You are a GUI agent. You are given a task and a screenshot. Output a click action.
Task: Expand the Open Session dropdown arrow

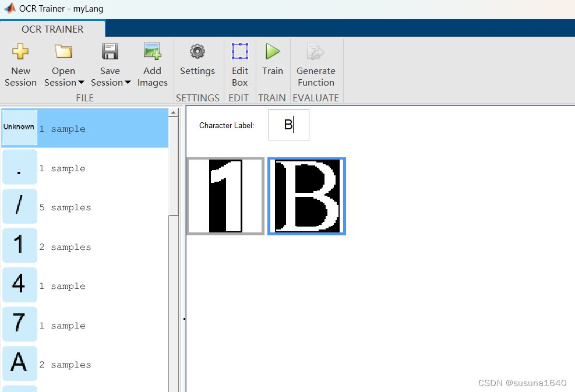click(x=81, y=83)
